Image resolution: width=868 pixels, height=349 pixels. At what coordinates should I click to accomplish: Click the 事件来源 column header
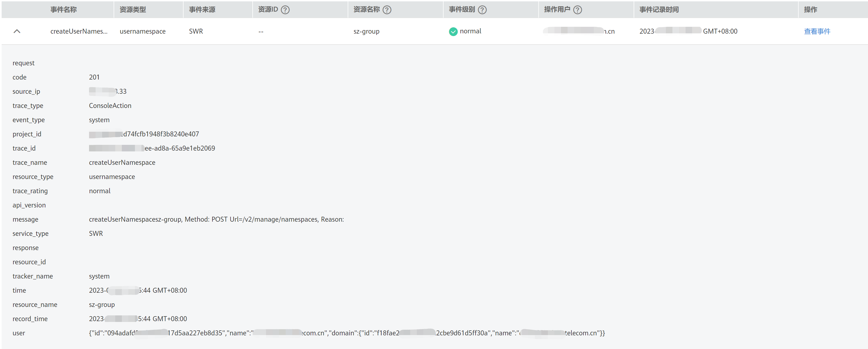(202, 10)
